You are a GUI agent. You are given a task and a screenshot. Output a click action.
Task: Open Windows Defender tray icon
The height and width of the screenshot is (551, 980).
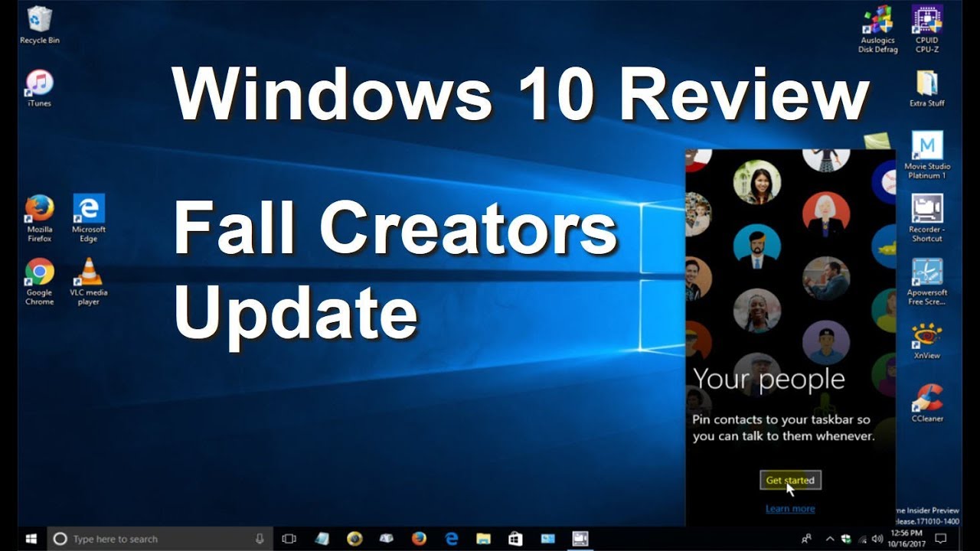[846, 539]
